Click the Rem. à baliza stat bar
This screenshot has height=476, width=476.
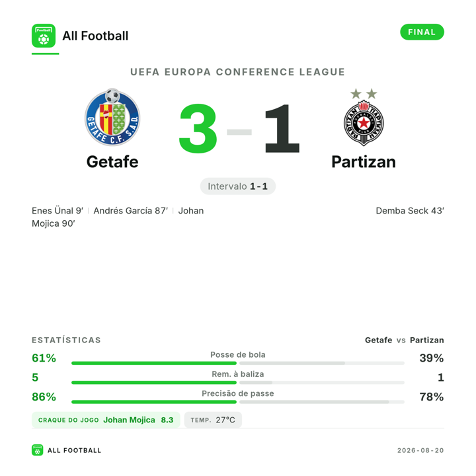[x=238, y=383]
